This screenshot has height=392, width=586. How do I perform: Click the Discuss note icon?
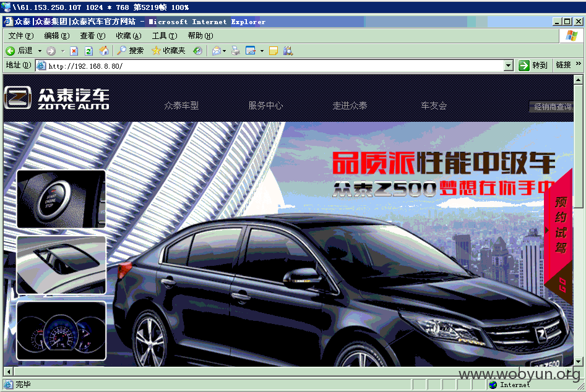tap(274, 51)
